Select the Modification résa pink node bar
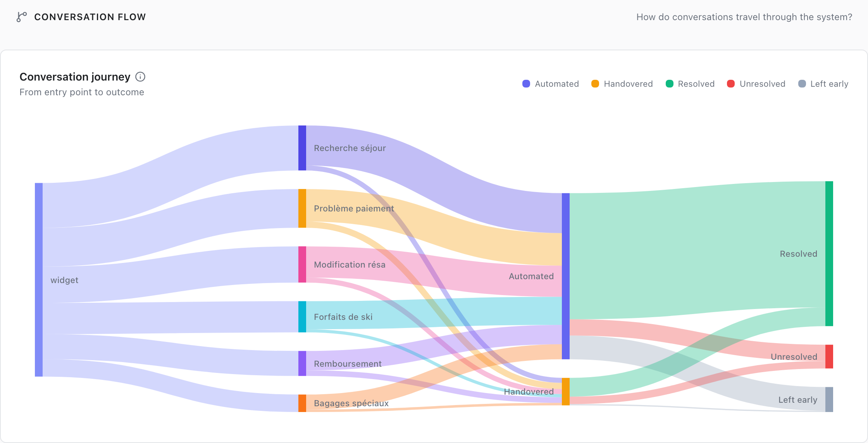The width and height of the screenshot is (868, 443). (302, 264)
